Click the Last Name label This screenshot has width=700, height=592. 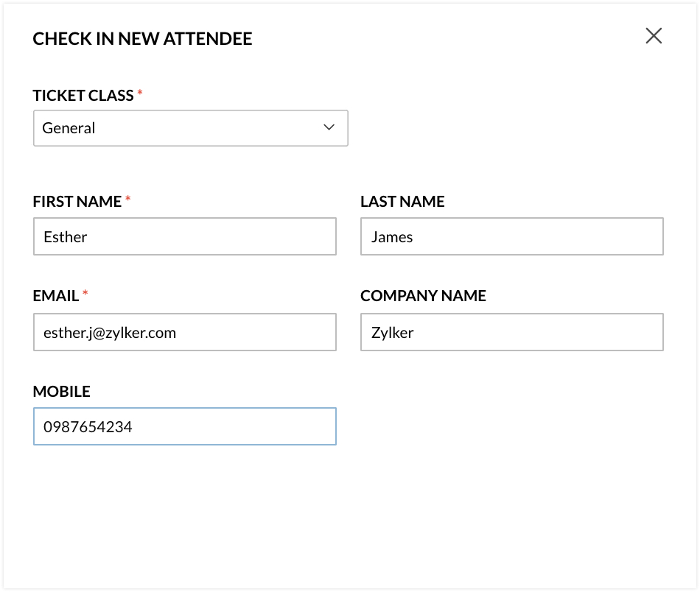coord(402,202)
